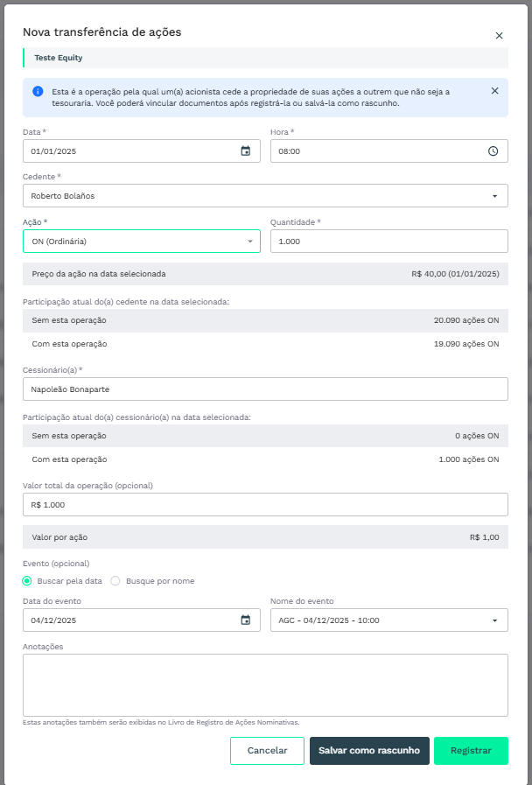Viewport: 532px width, 785px height.
Task: Select the Busque por nome radio option
Action: (115, 581)
